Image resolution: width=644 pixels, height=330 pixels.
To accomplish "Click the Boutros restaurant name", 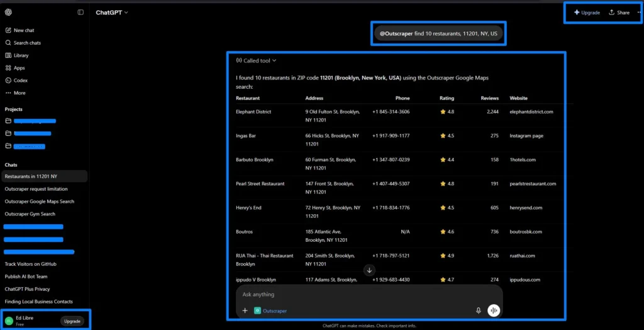I will [x=245, y=232].
